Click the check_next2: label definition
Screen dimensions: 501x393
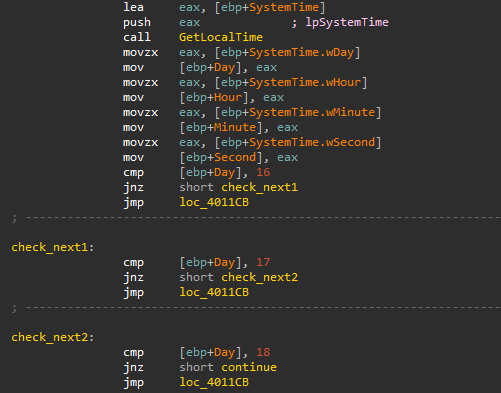[x=53, y=337]
